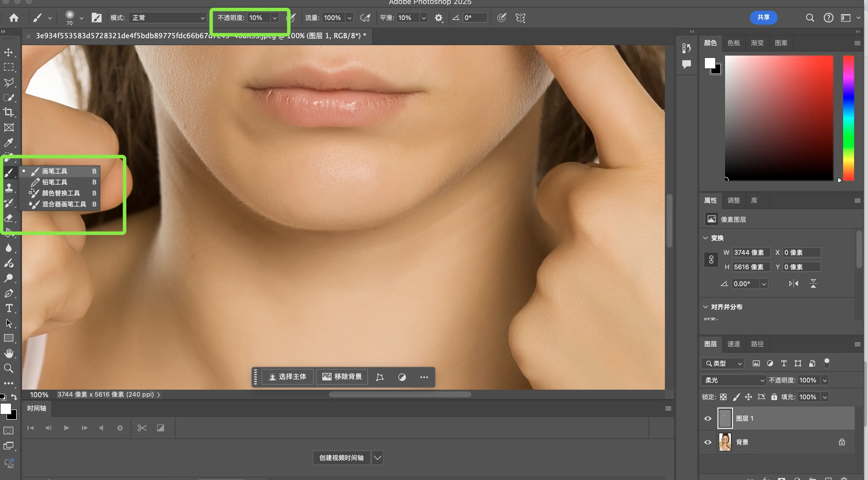Select the Clone Stamp tool
The height and width of the screenshot is (480, 868).
(x=9, y=188)
